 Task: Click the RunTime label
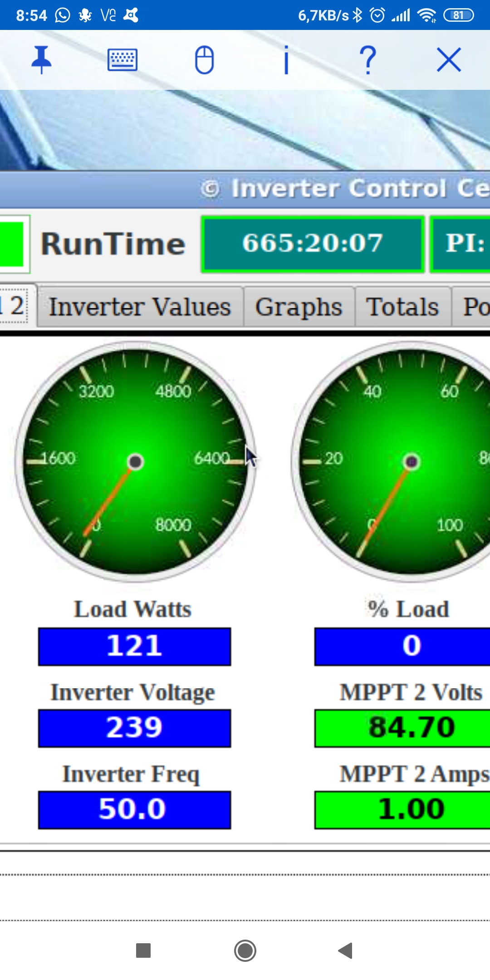(113, 244)
